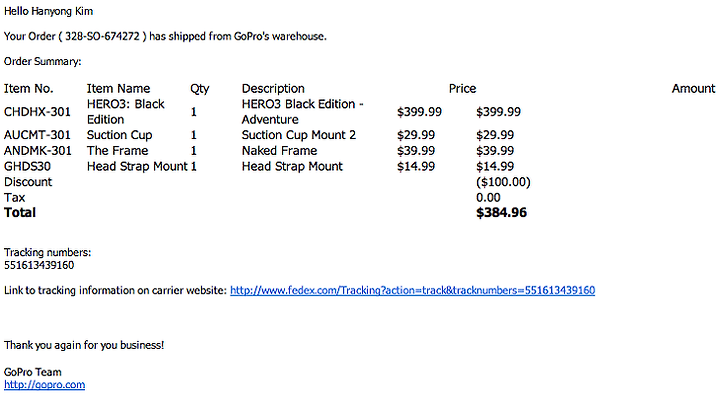Click the Price column header
720x410 pixels.
point(462,89)
